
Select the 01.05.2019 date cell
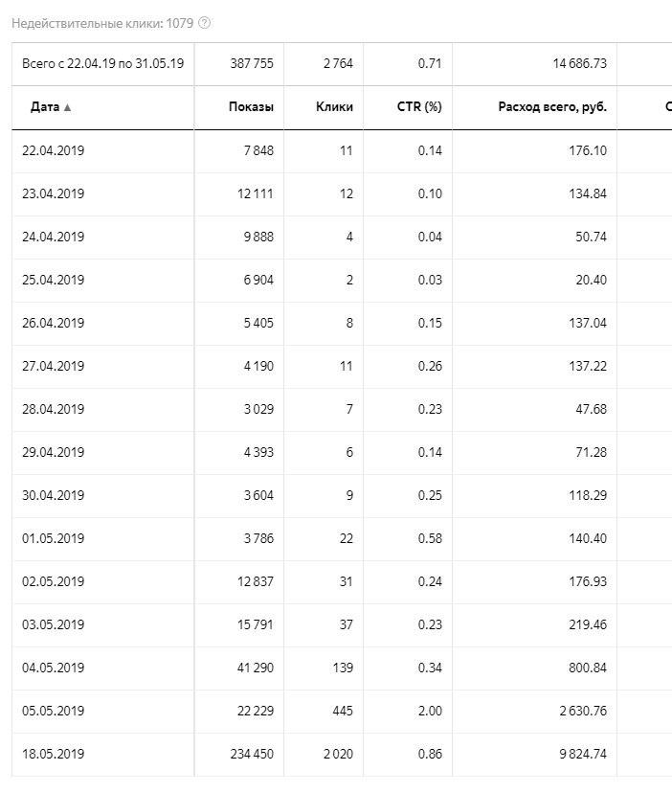pyautogui.click(x=53, y=538)
